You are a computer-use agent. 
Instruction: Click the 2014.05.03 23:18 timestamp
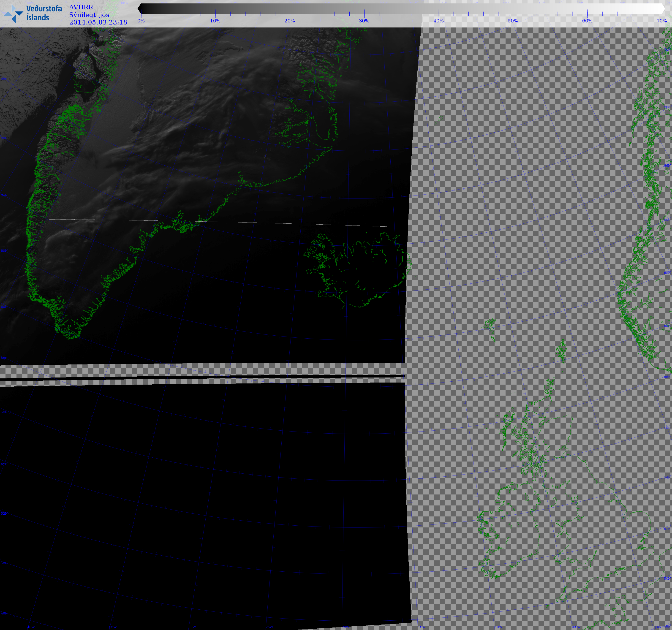[98, 22]
